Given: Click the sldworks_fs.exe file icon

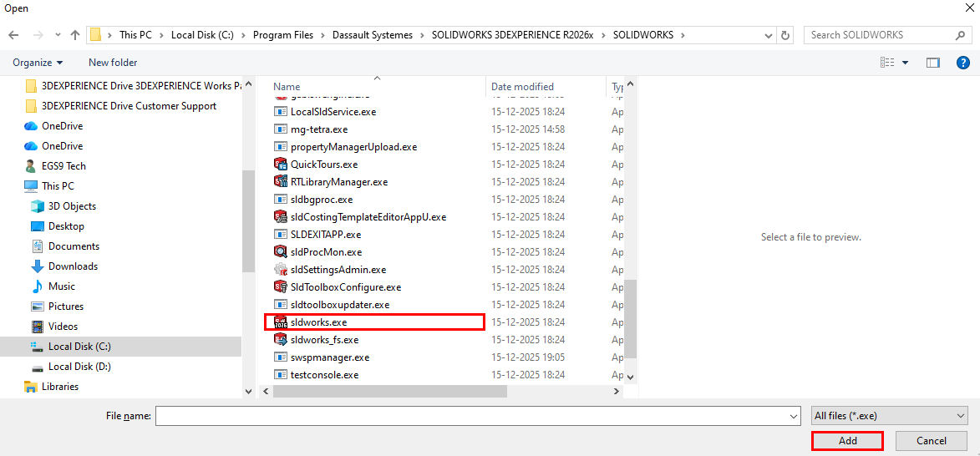Looking at the screenshot, I should click(281, 340).
